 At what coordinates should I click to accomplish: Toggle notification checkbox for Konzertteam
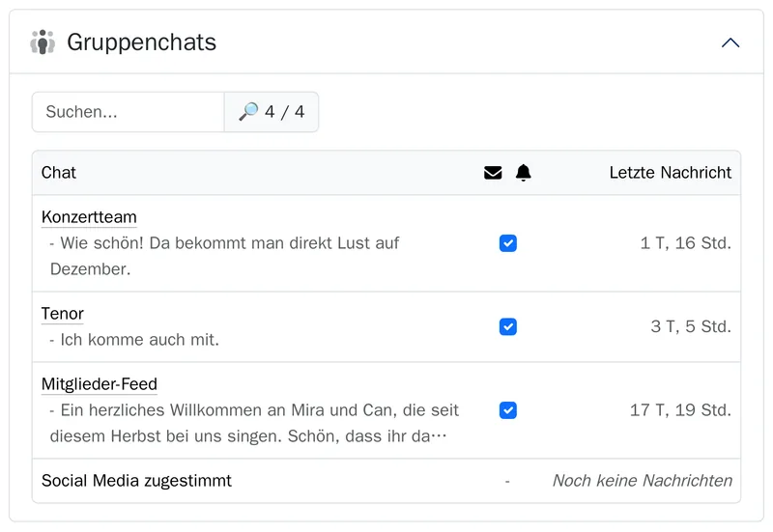click(508, 243)
